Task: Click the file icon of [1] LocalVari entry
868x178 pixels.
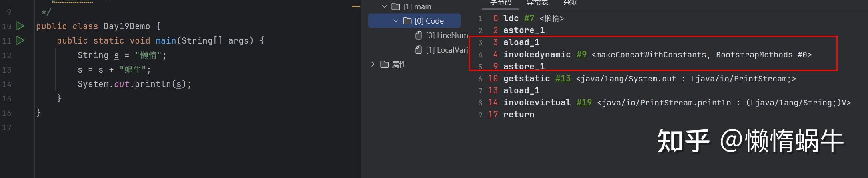Action: [419, 50]
